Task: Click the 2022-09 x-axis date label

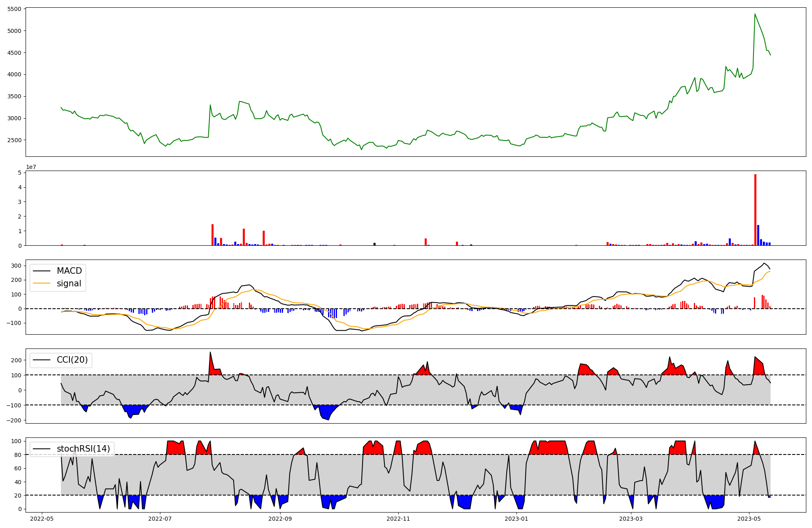Action: tap(280, 519)
